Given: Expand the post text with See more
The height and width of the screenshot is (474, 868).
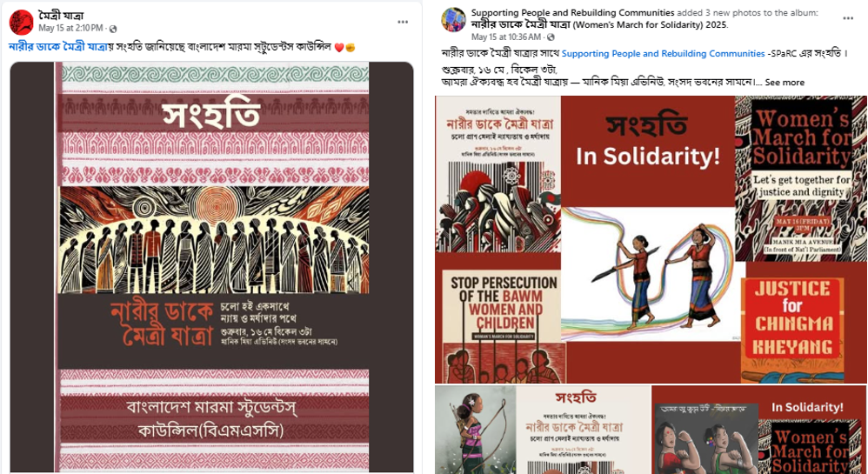Looking at the screenshot, I should 785,83.
